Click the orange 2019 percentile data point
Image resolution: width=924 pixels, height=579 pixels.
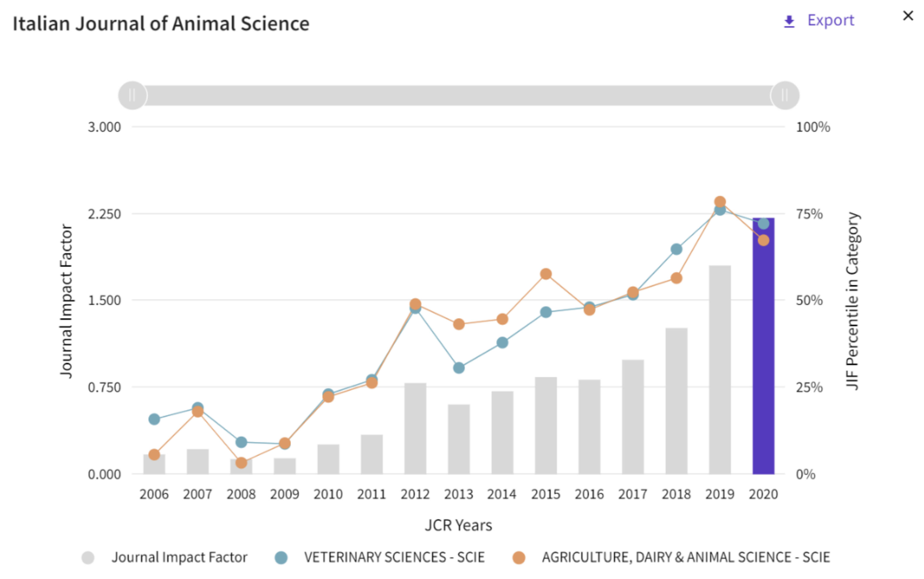pyautogui.click(x=720, y=202)
